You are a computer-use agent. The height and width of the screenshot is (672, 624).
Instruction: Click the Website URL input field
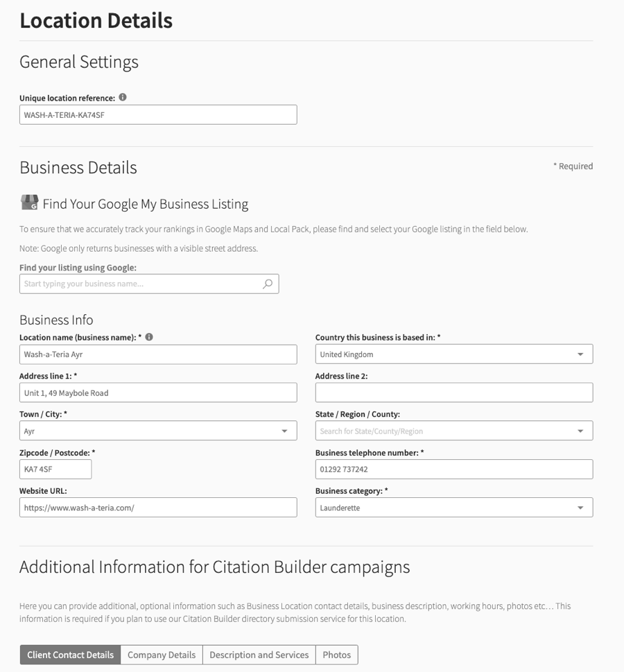click(x=158, y=508)
